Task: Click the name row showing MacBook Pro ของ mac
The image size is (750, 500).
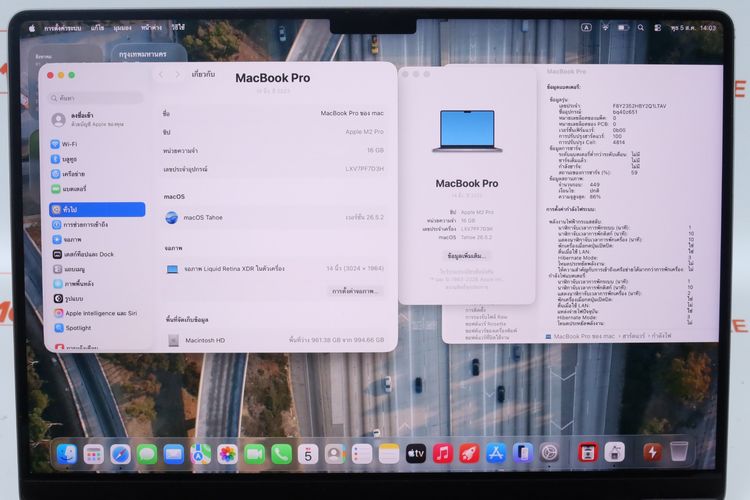Action: click(x=274, y=113)
